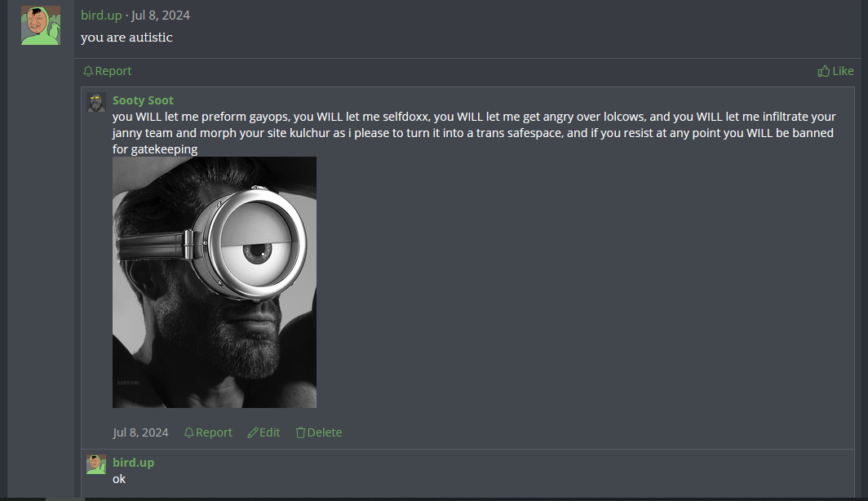Click the thumbs-up icon next to Like
Viewport: 868px width, 501px height.
click(x=824, y=71)
